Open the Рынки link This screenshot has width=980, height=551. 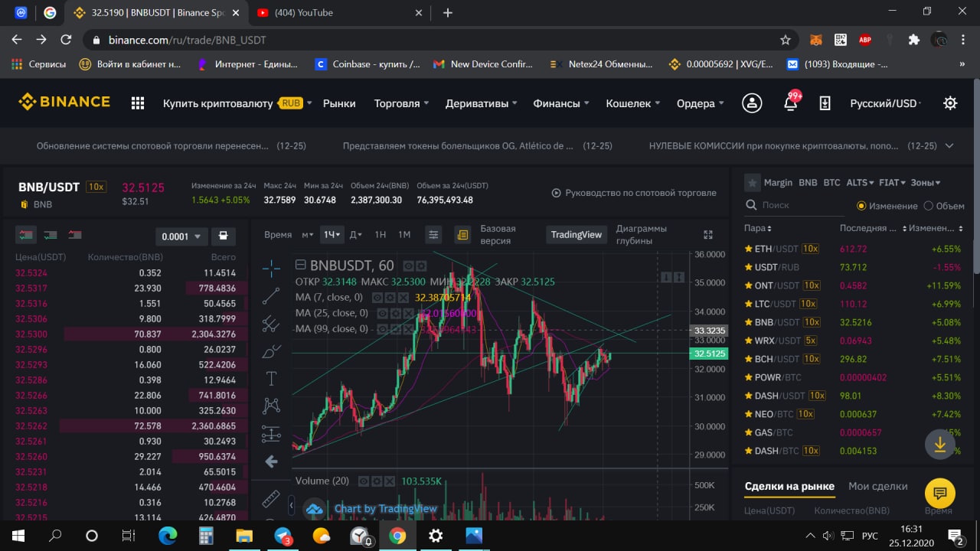point(339,103)
